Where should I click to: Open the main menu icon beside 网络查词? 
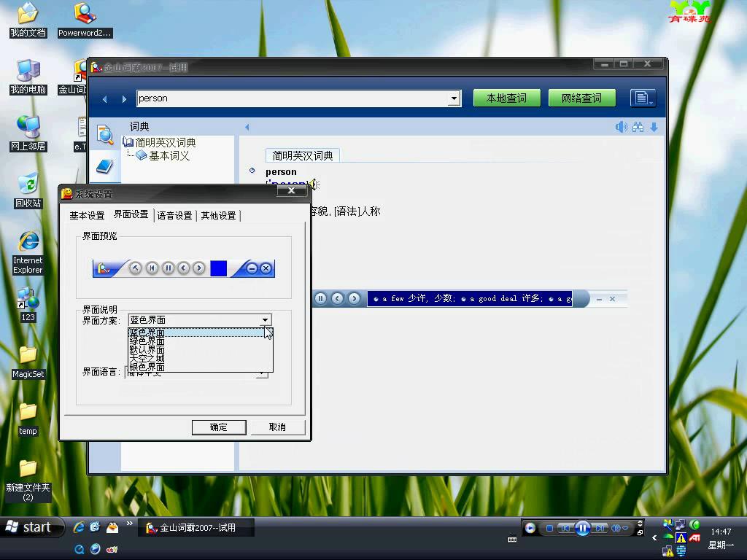(x=643, y=98)
